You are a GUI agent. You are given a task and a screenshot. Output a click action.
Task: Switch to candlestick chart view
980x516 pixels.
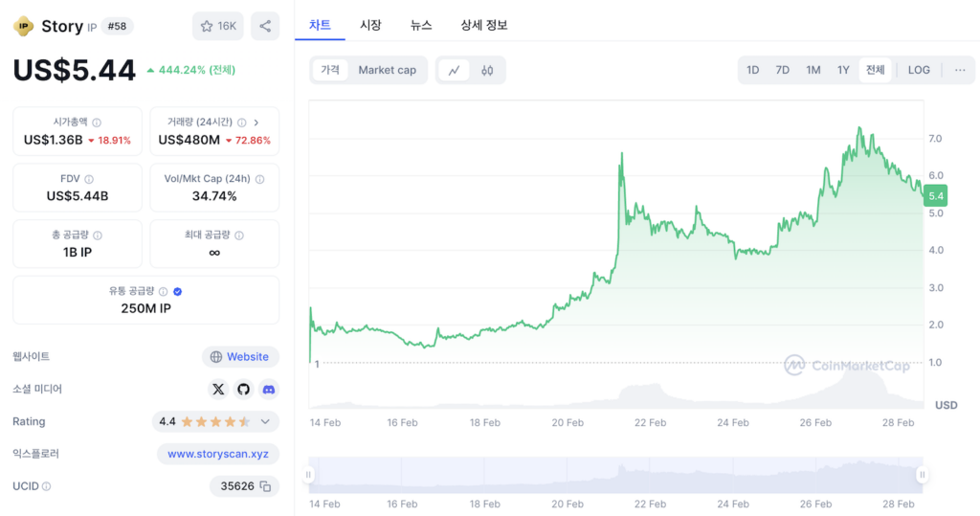[x=487, y=70]
